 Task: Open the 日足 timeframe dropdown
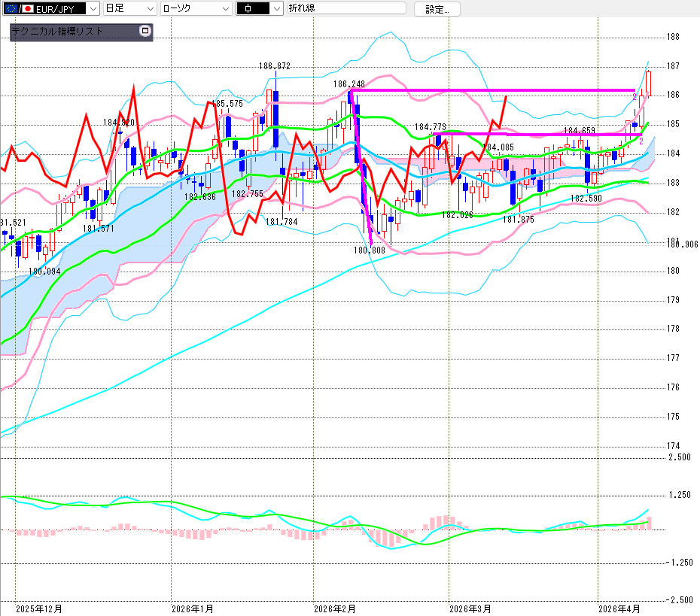[150, 8]
